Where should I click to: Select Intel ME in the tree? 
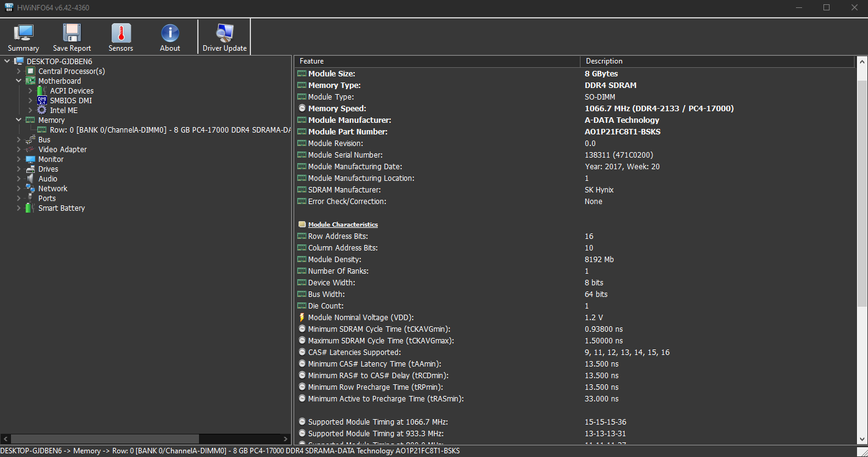click(63, 110)
